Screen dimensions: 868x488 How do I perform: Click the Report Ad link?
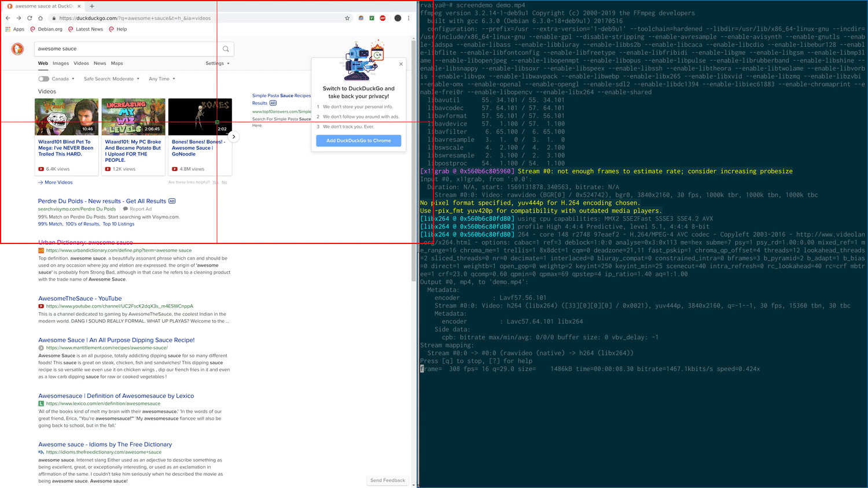(138, 209)
